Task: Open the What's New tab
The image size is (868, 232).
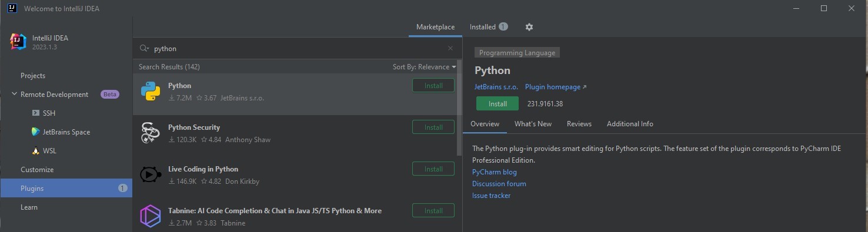Action: pos(533,124)
